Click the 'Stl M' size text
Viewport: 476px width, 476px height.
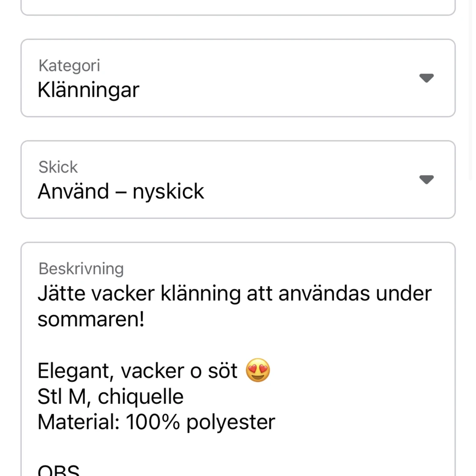coord(61,396)
